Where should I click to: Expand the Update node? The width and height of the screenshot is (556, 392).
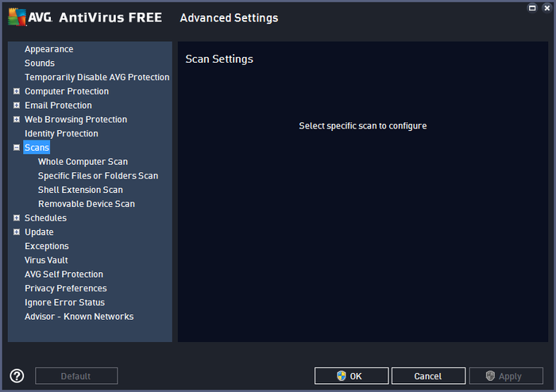[17, 232]
